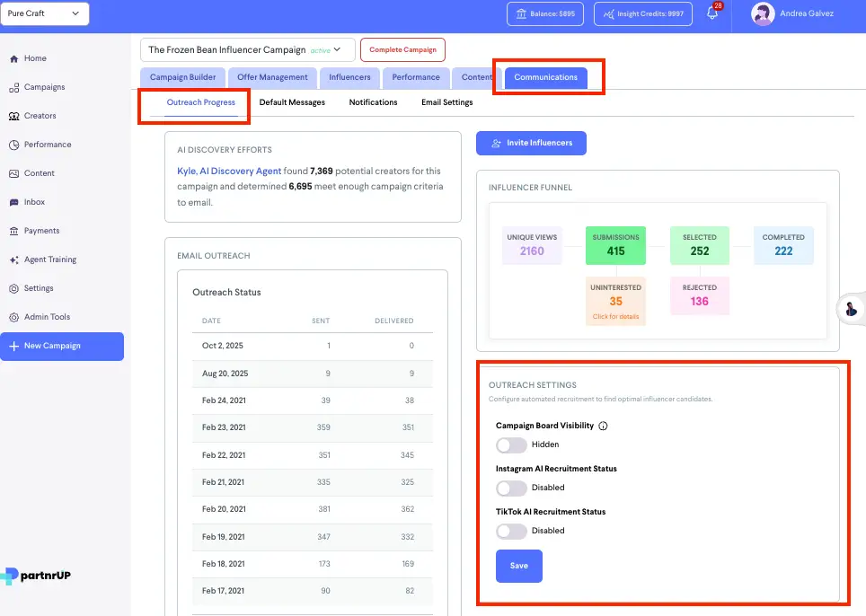
Task: Click the floating assistant avatar at right edge
Action: [851, 309]
